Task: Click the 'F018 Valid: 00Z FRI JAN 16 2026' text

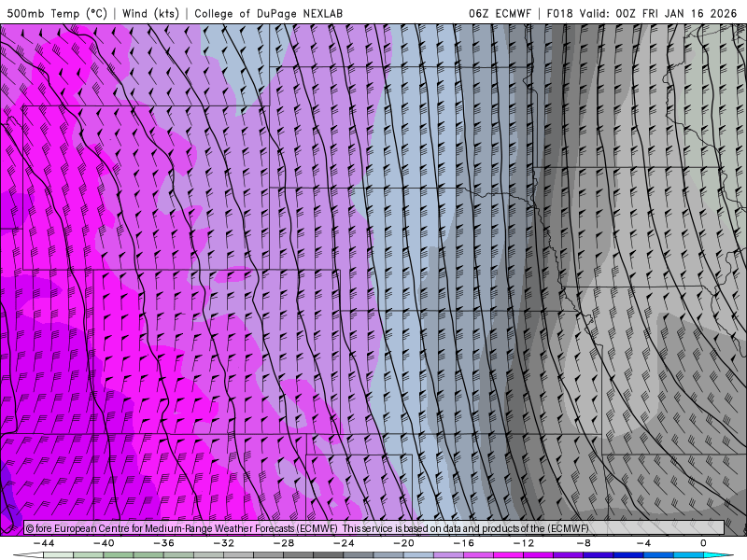Action: pyautogui.click(x=641, y=13)
